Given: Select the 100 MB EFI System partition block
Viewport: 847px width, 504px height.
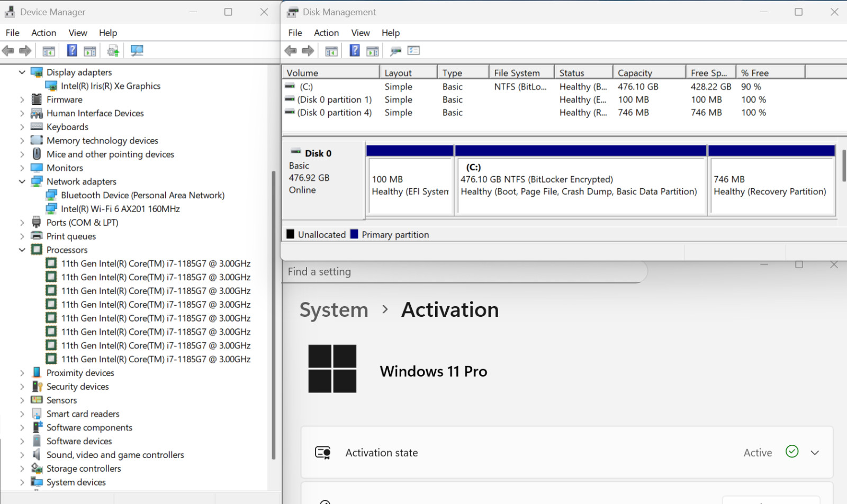Looking at the screenshot, I should point(410,180).
